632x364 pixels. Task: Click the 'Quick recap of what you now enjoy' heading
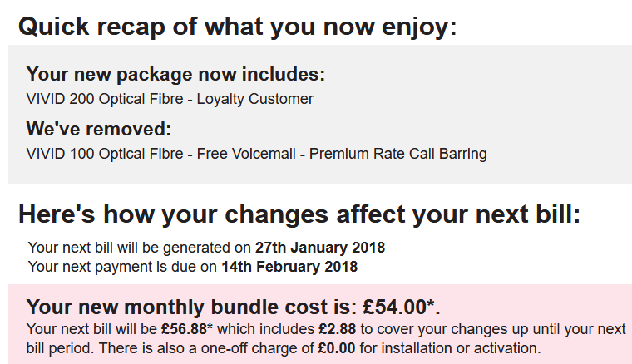[x=237, y=27]
